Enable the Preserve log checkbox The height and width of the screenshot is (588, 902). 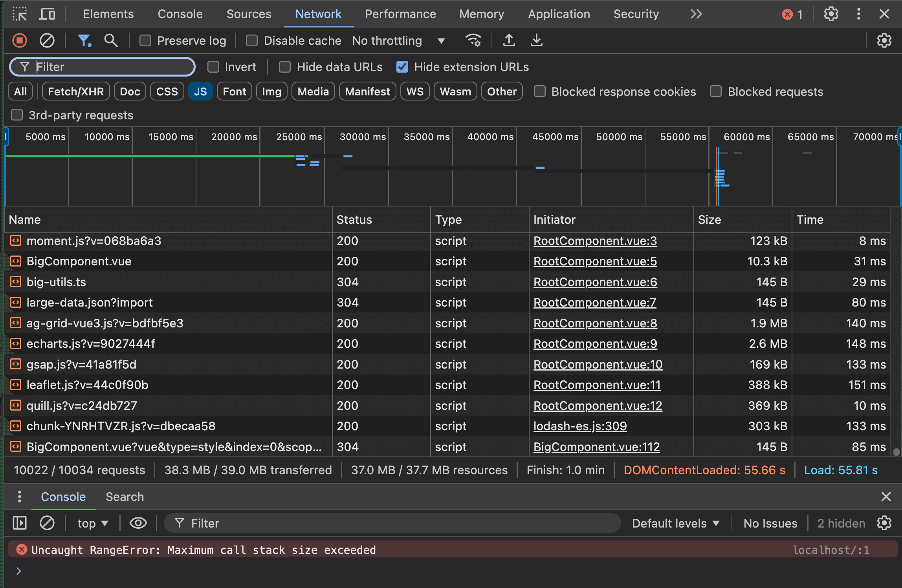[145, 41]
